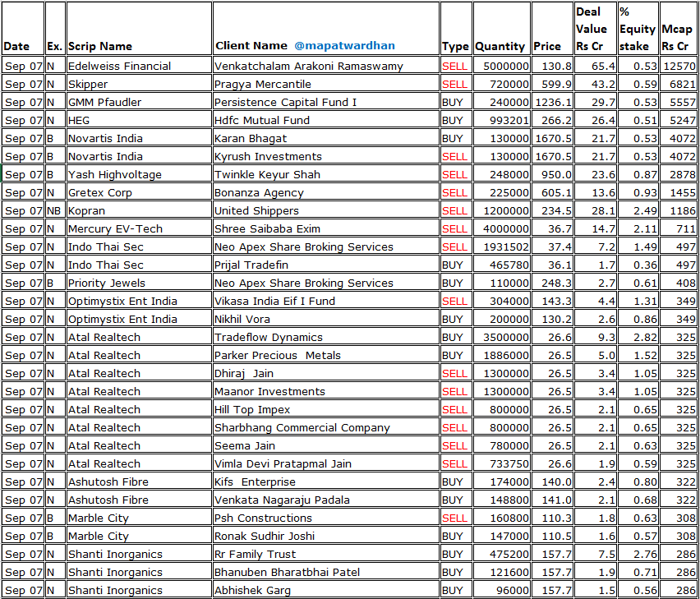Viewport: 700px width, 599px height.
Task: Select the Mercury EV-Tech cell
Action: [x=140, y=228]
